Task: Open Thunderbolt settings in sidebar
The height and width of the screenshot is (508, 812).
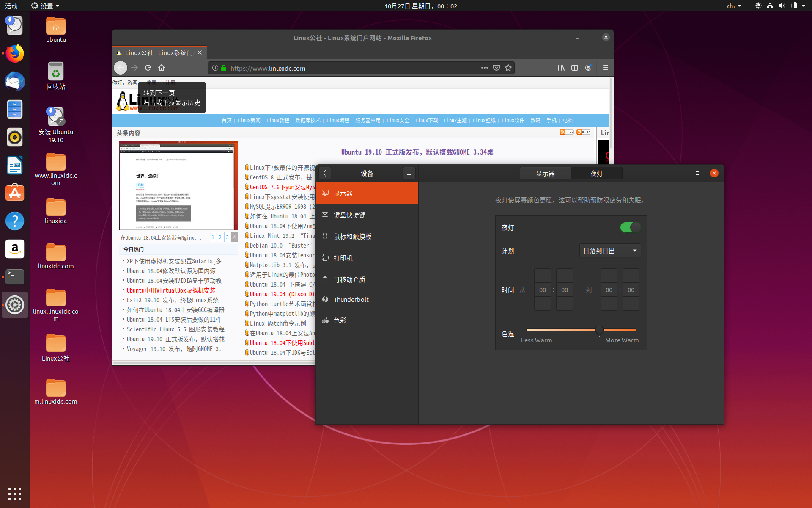Action: point(367,299)
